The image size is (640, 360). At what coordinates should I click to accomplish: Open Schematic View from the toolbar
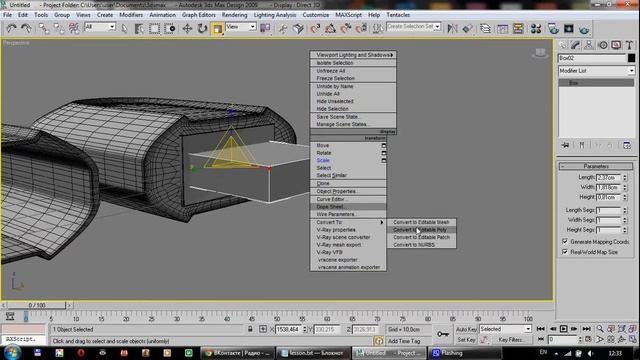[x=518, y=28]
